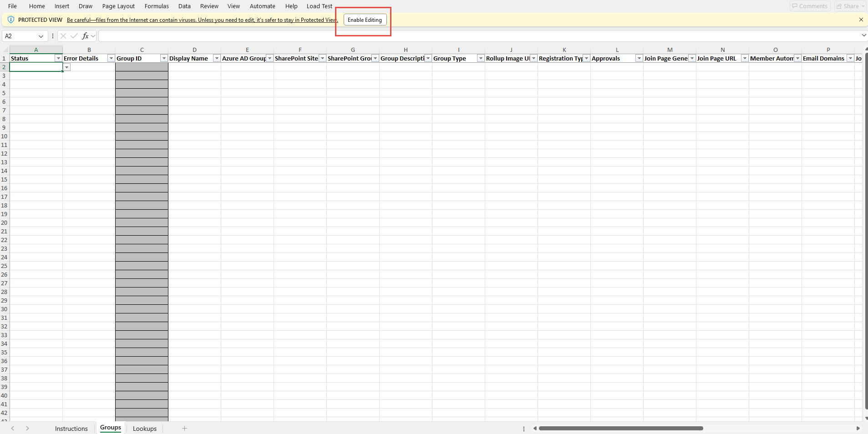The image size is (868, 434).
Task: Click the Comments button
Action: click(x=810, y=6)
